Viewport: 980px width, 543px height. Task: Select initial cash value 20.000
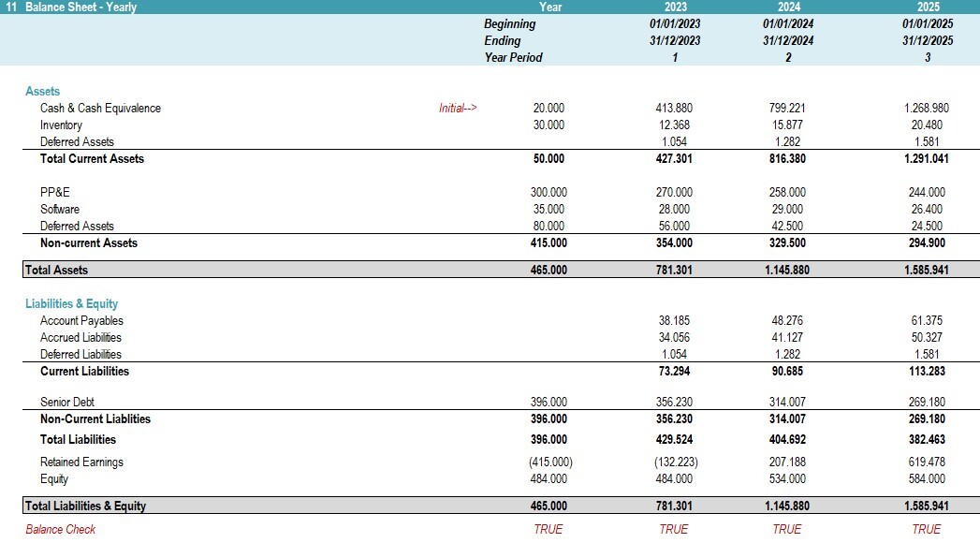click(549, 108)
